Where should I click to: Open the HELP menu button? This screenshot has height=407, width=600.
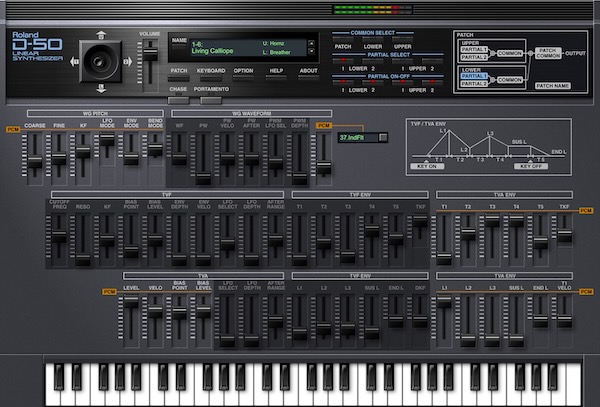276,78
